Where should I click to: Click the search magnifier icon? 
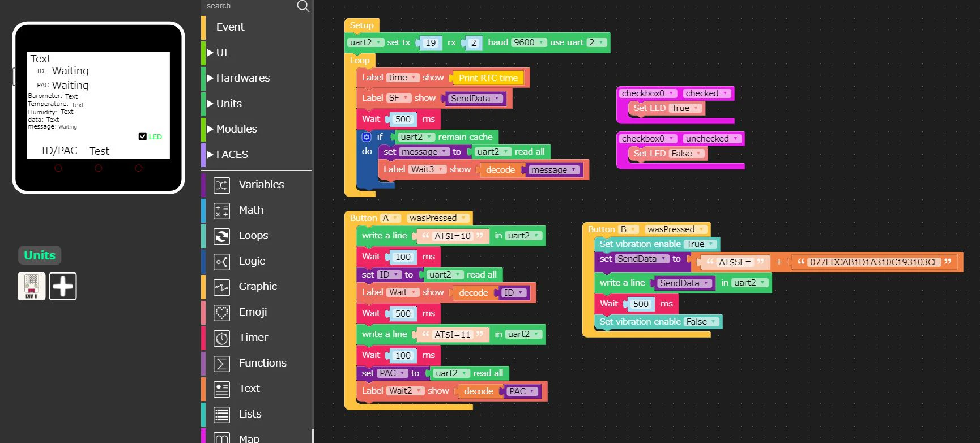(303, 6)
